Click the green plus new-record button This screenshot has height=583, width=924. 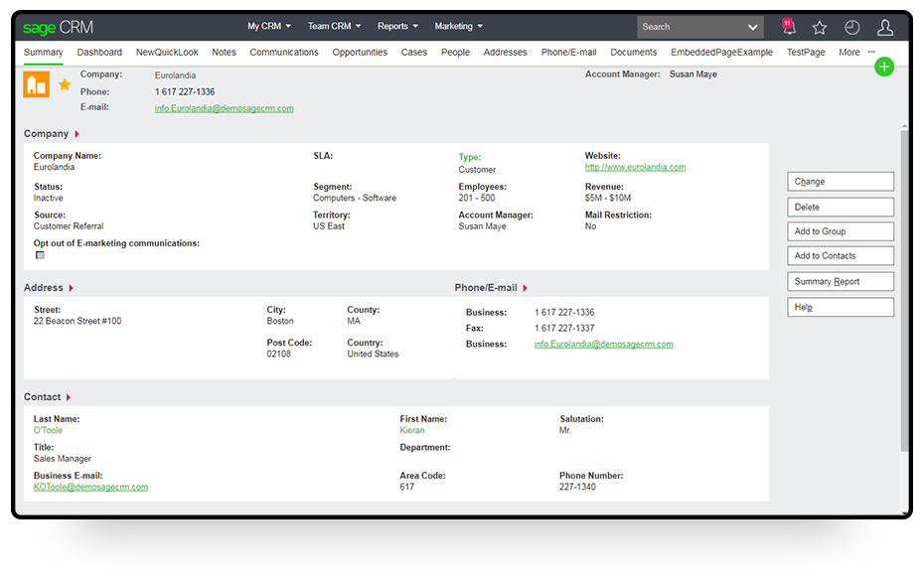[884, 68]
